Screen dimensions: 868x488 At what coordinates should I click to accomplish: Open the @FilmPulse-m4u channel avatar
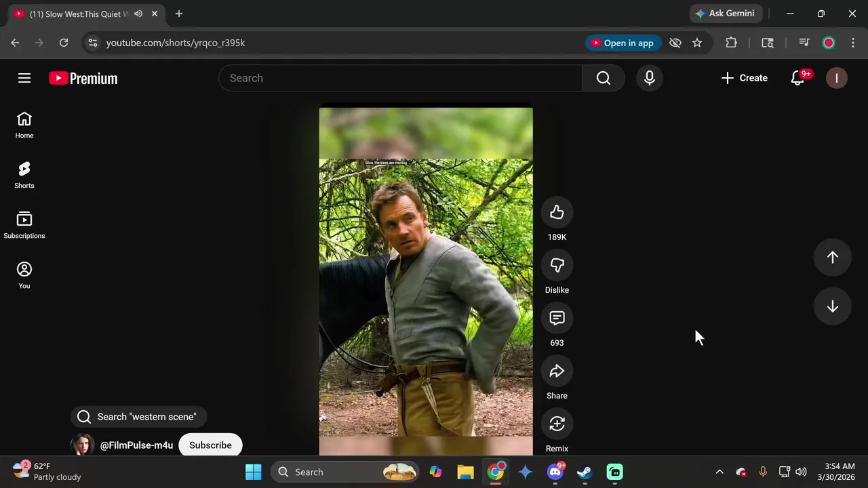click(x=83, y=445)
